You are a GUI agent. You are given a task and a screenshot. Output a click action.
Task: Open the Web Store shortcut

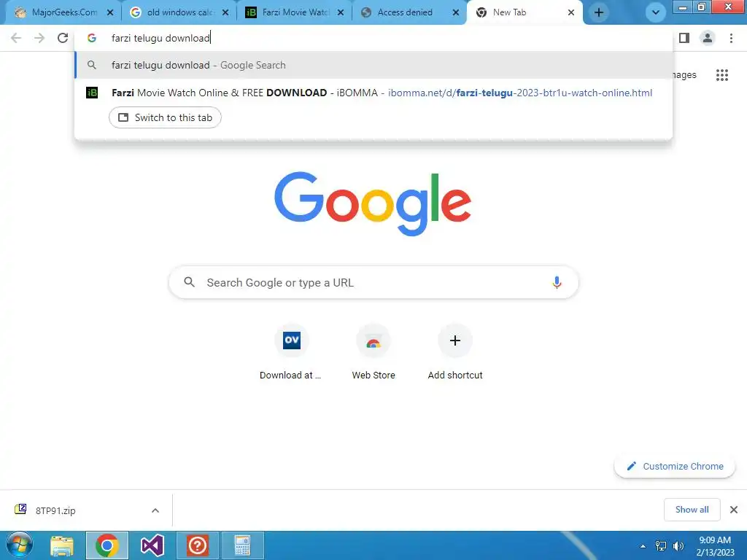373,352
